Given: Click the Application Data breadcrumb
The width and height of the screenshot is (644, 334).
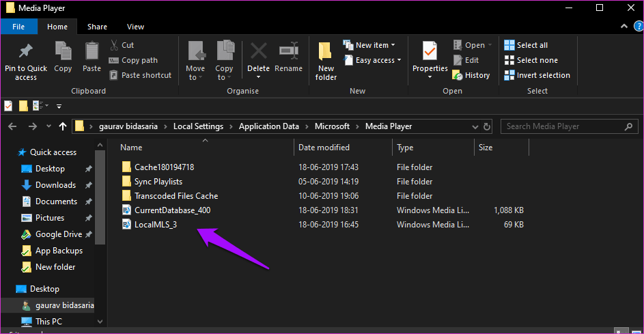Looking at the screenshot, I should coord(269,126).
